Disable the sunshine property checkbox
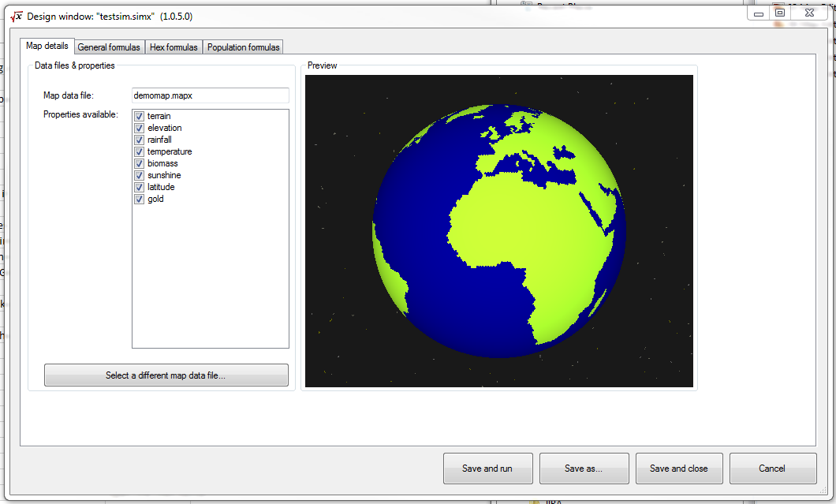 (139, 175)
